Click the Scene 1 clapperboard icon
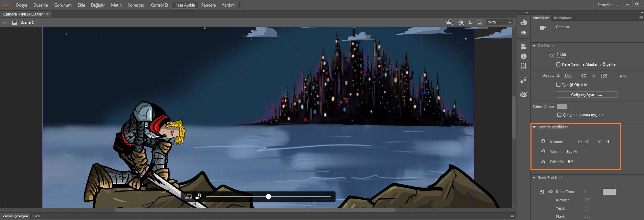The width and height of the screenshot is (644, 220). [x=14, y=22]
